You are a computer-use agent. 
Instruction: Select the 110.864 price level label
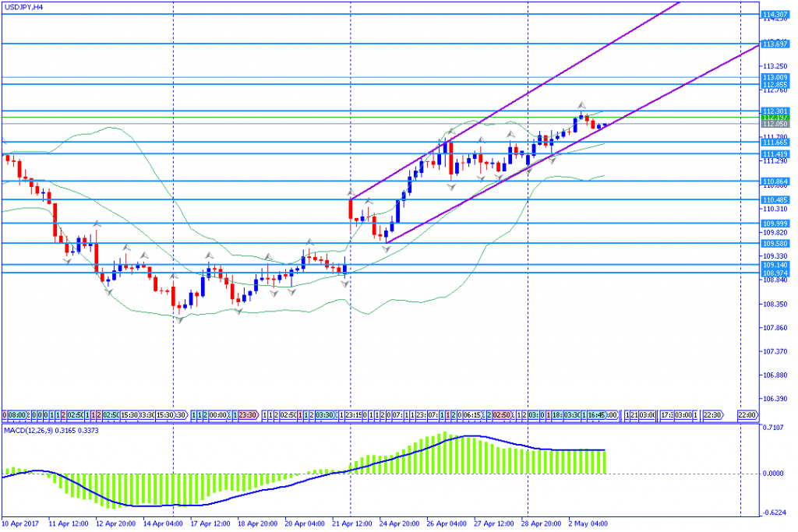click(774, 181)
